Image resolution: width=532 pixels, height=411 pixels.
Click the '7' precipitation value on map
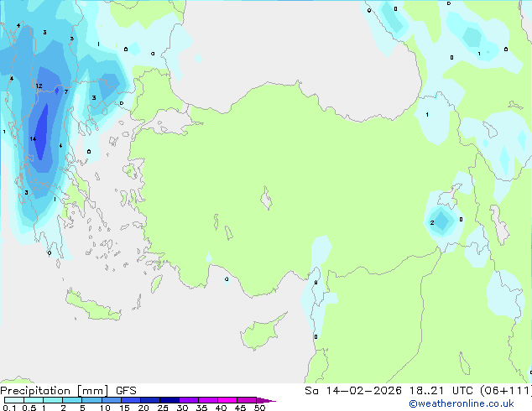pos(66,91)
